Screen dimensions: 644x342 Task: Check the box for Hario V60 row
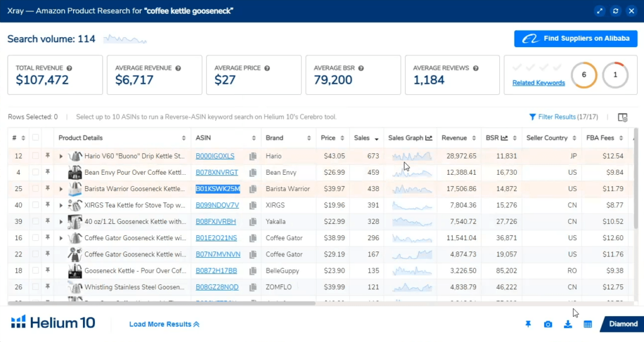point(36,156)
